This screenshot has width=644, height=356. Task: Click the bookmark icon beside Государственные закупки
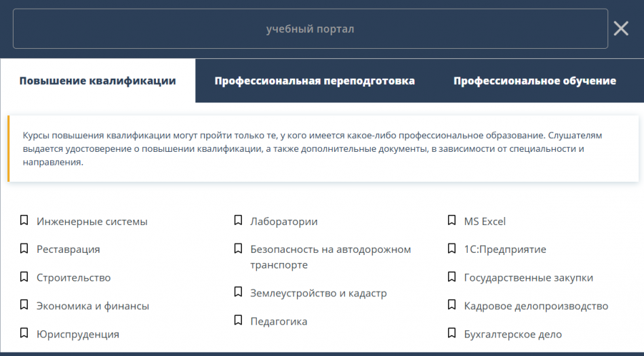451,277
